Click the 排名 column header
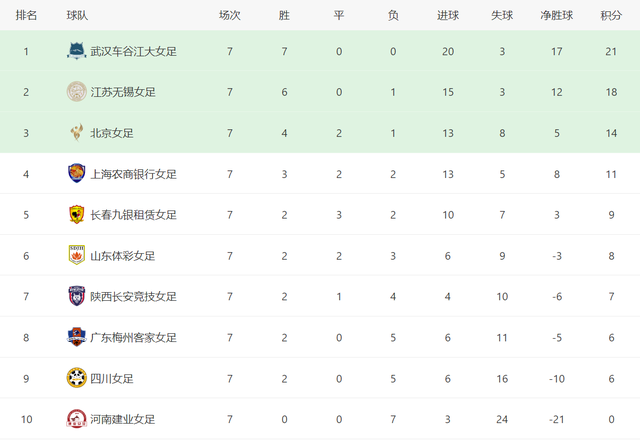 tap(26, 16)
